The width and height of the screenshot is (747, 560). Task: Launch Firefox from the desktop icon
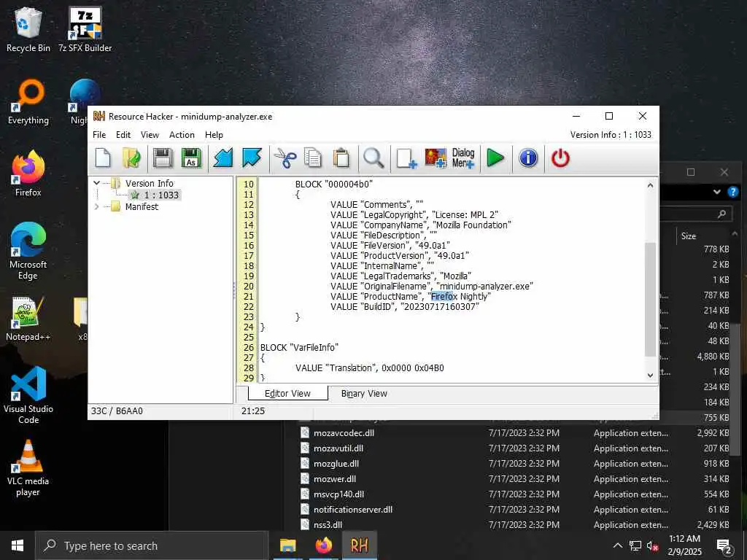coord(28,174)
